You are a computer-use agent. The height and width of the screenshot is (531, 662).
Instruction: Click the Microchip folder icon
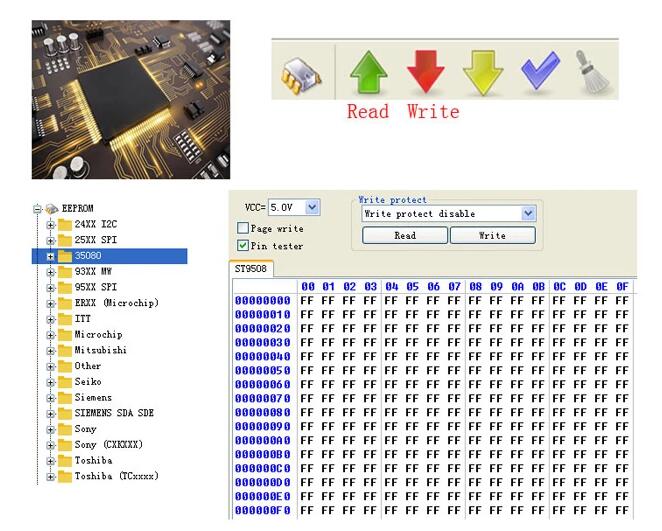65,334
